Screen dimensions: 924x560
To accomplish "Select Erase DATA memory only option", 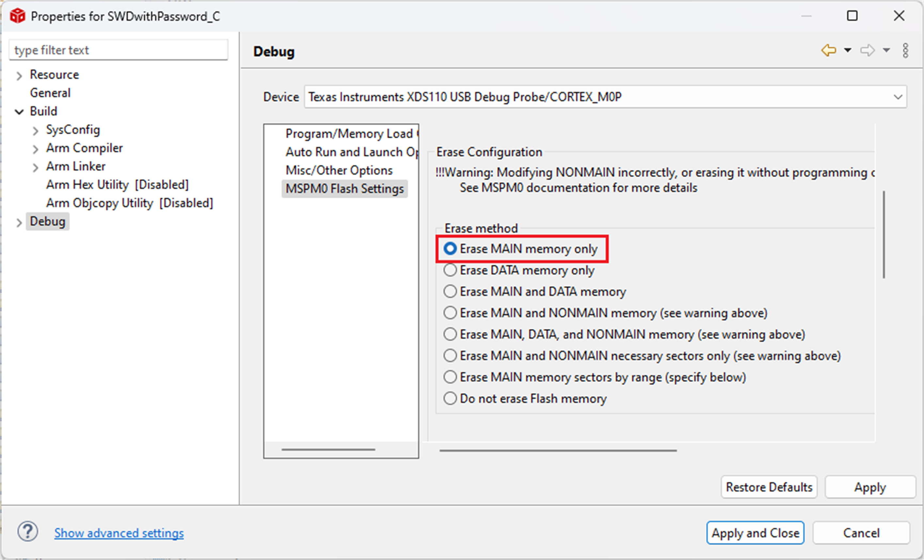I will coord(450,270).
